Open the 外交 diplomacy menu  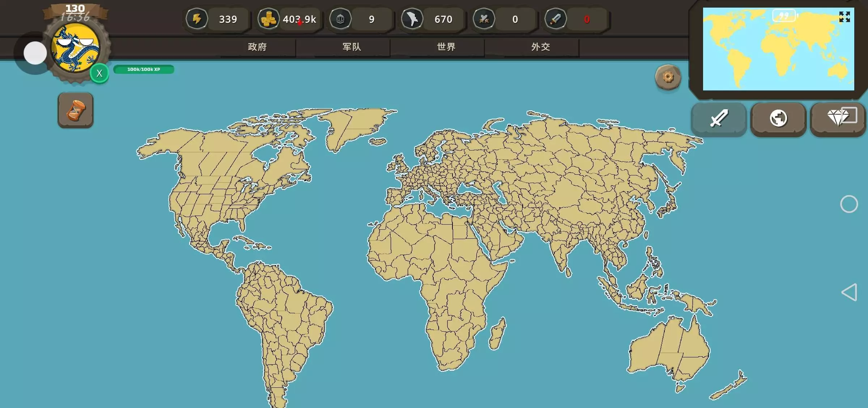click(x=540, y=47)
